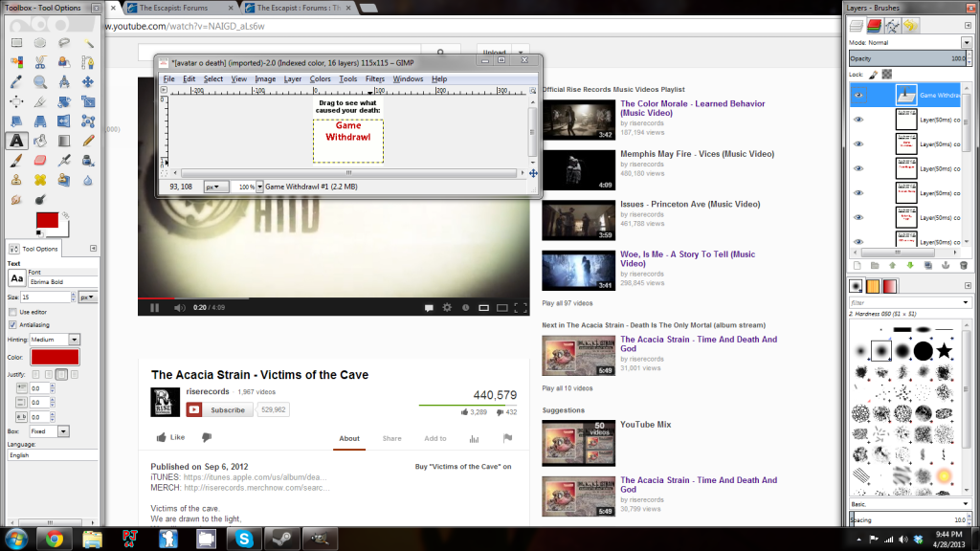Click the anchor layer icon
The width and height of the screenshot is (980, 551).
(x=946, y=266)
